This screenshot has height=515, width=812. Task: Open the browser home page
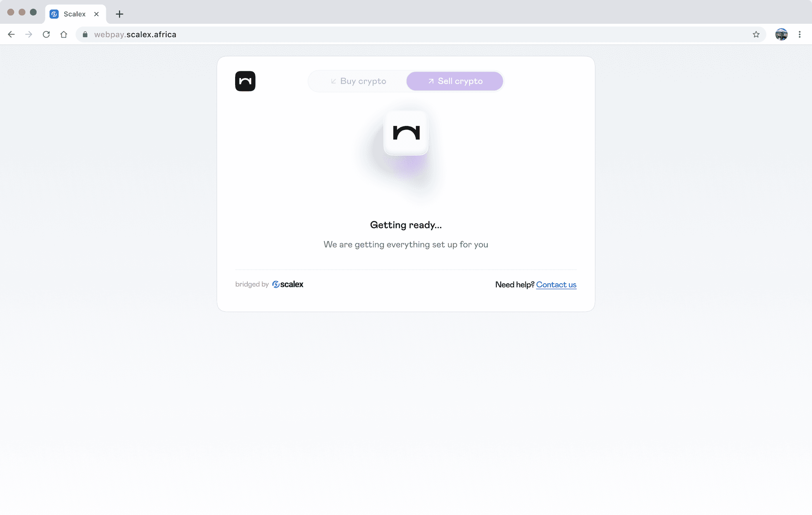(x=63, y=34)
